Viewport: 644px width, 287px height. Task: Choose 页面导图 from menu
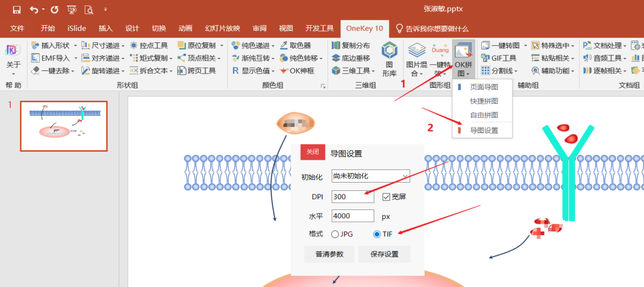click(482, 87)
